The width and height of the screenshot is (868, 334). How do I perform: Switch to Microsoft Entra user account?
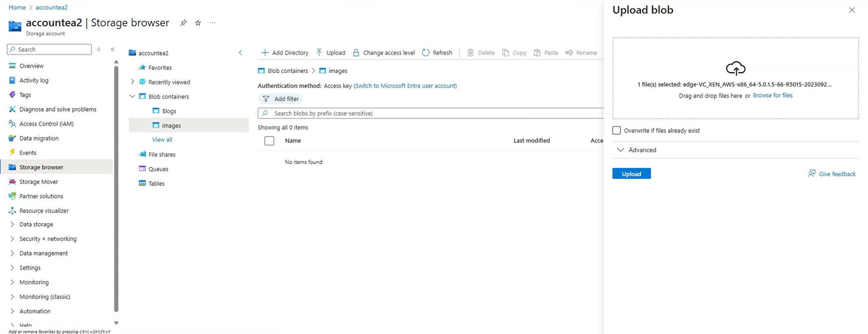pos(405,86)
